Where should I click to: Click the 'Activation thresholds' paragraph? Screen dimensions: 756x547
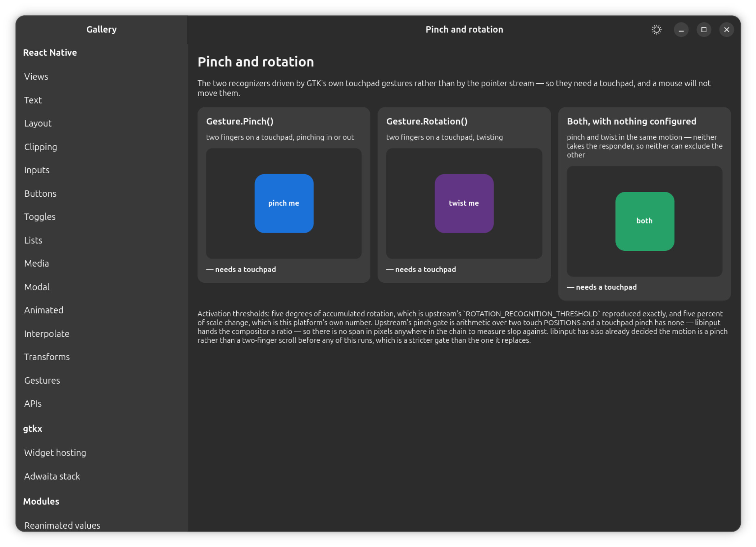tap(462, 327)
